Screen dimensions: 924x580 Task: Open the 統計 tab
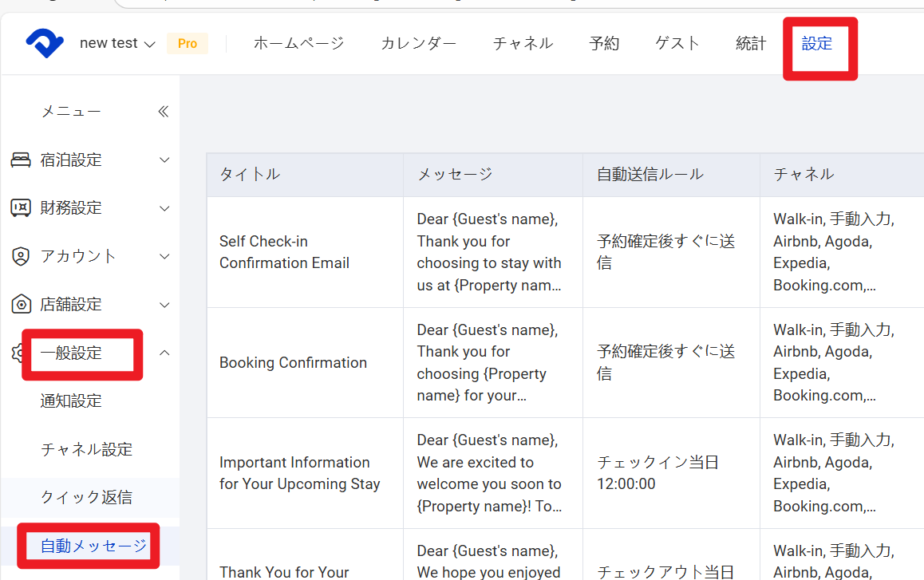[750, 44]
